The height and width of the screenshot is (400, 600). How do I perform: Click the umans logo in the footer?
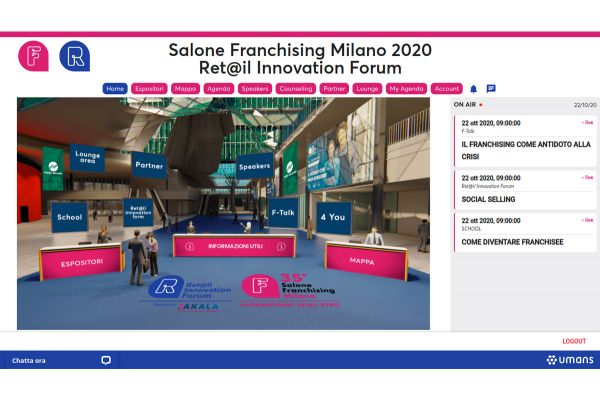click(x=570, y=360)
